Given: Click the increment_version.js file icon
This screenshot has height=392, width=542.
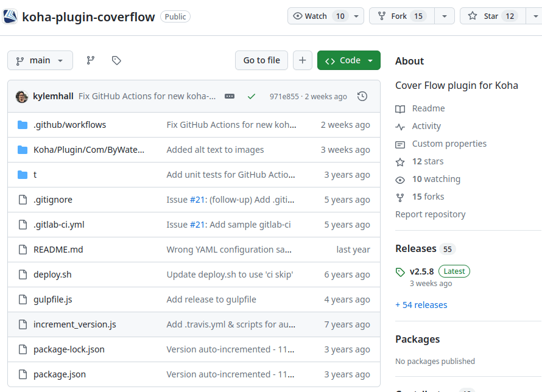Looking at the screenshot, I should coord(23,324).
